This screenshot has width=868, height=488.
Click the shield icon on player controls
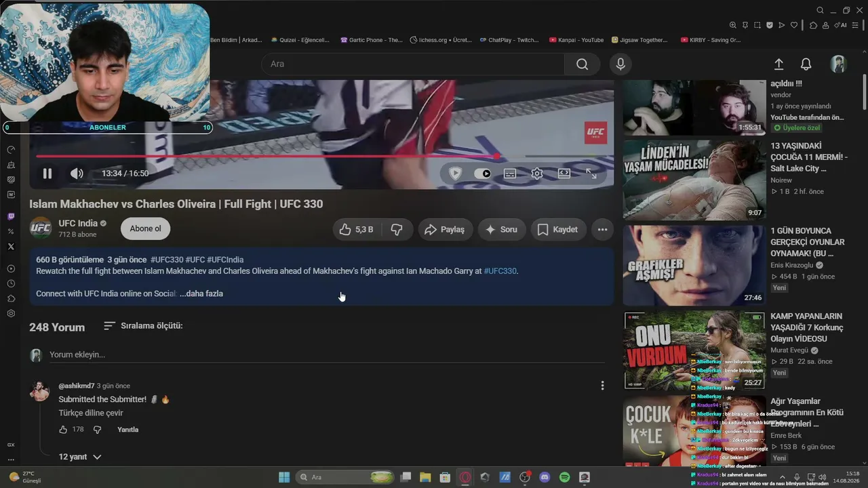(455, 174)
